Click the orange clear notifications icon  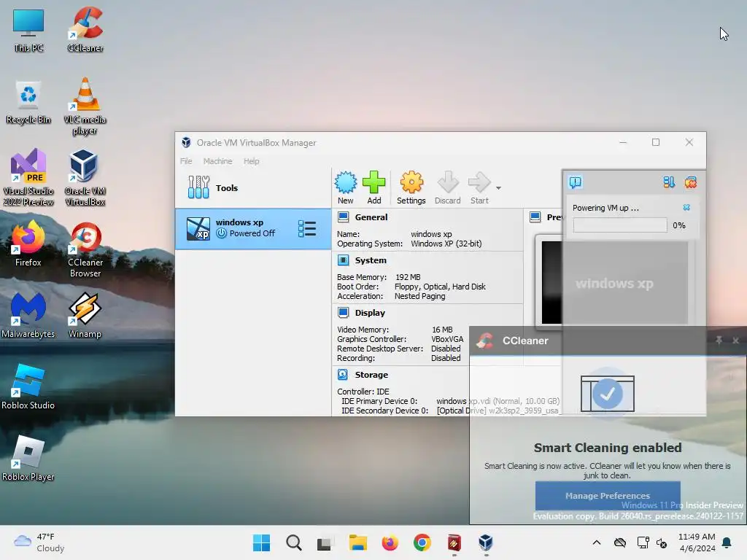(691, 182)
